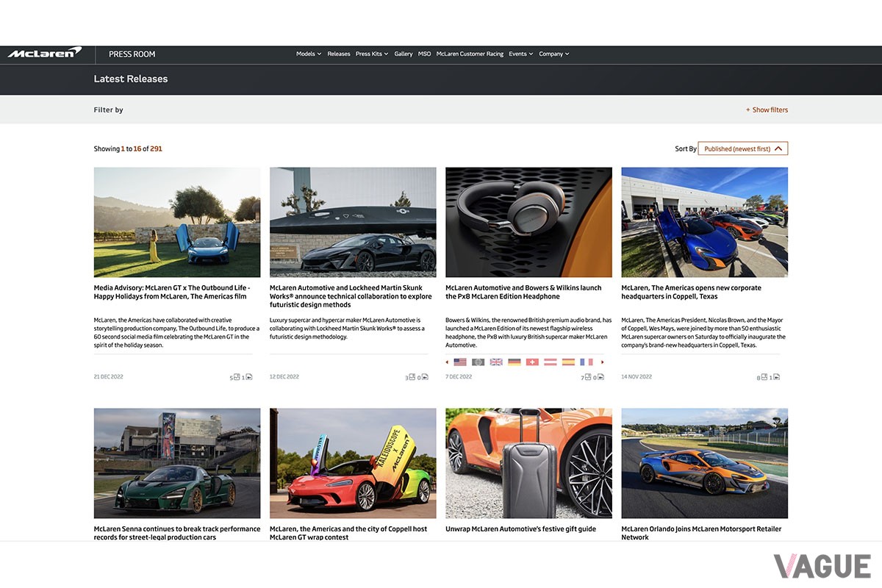Open McLaren Customer Racing nav item

(x=470, y=54)
